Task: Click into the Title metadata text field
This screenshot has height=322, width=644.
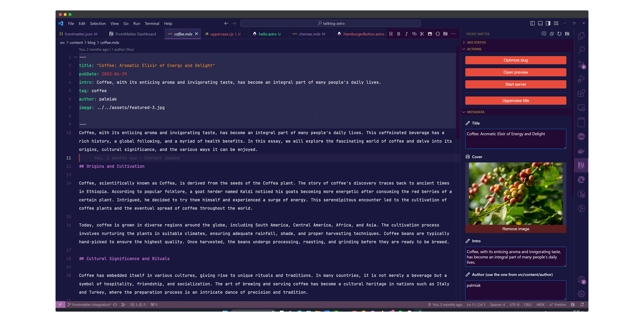Action: pyautogui.click(x=516, y=139)
